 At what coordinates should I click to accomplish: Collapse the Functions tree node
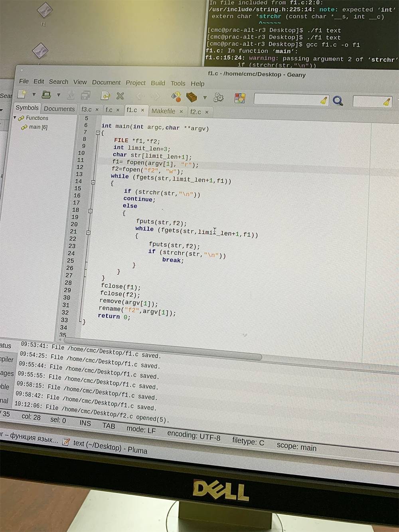coord(15,118)
